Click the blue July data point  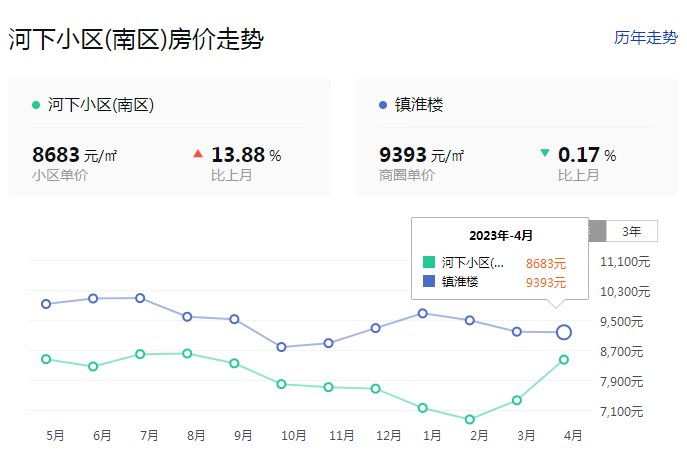tap(140, 298)
